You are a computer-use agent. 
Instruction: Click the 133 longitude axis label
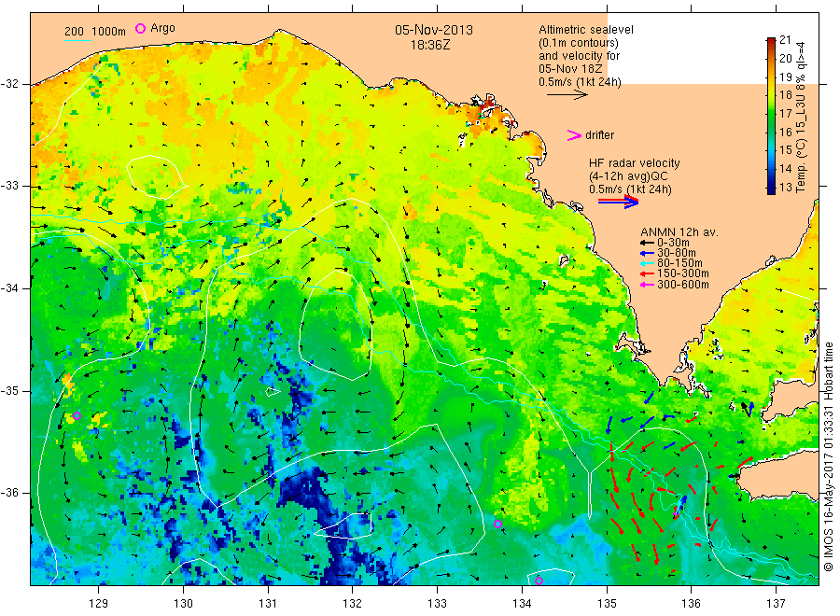[437, 604]
